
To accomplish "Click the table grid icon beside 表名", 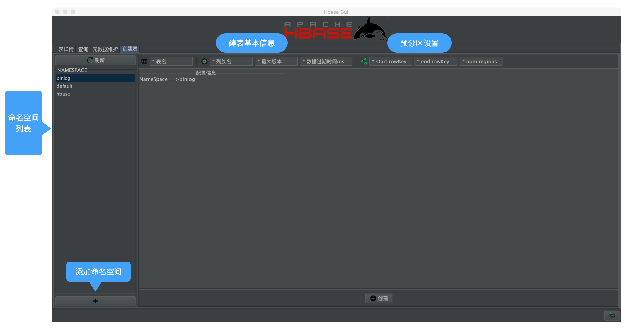I will (144, 61).
